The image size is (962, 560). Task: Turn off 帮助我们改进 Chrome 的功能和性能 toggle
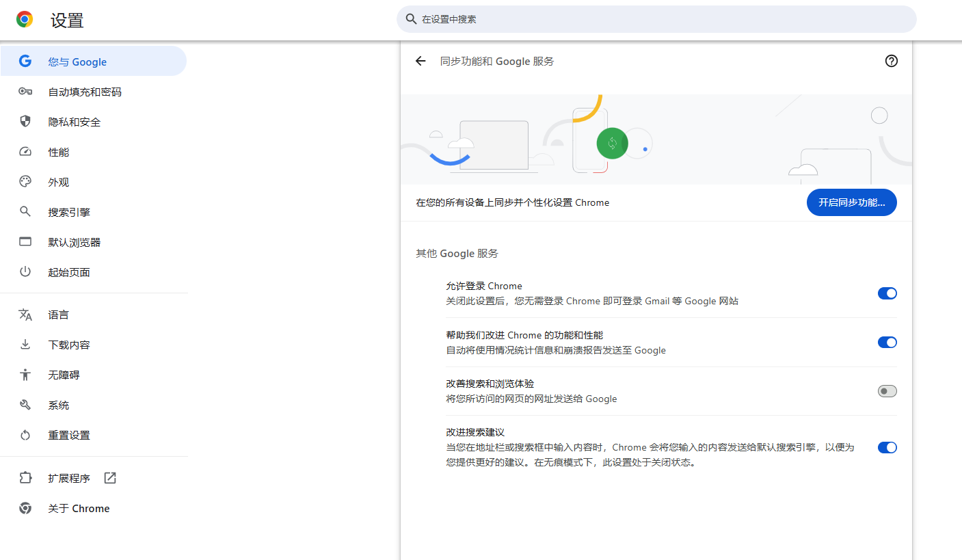(x=887, y=343)
